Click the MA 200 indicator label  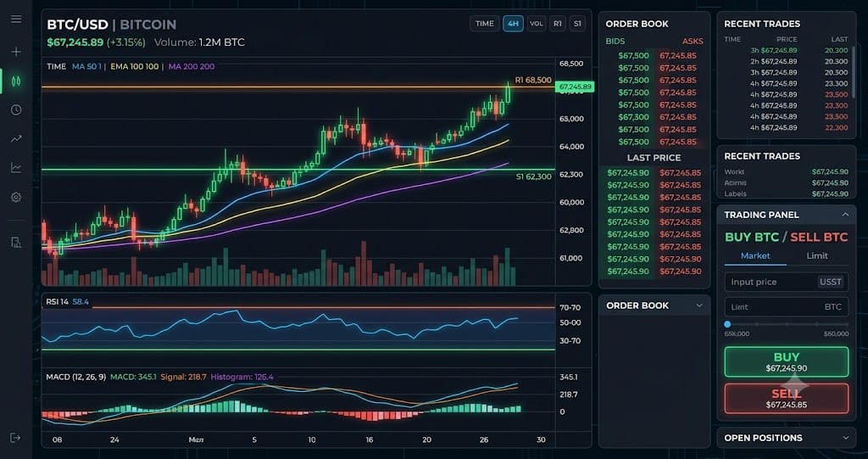(x=192, y=66)
